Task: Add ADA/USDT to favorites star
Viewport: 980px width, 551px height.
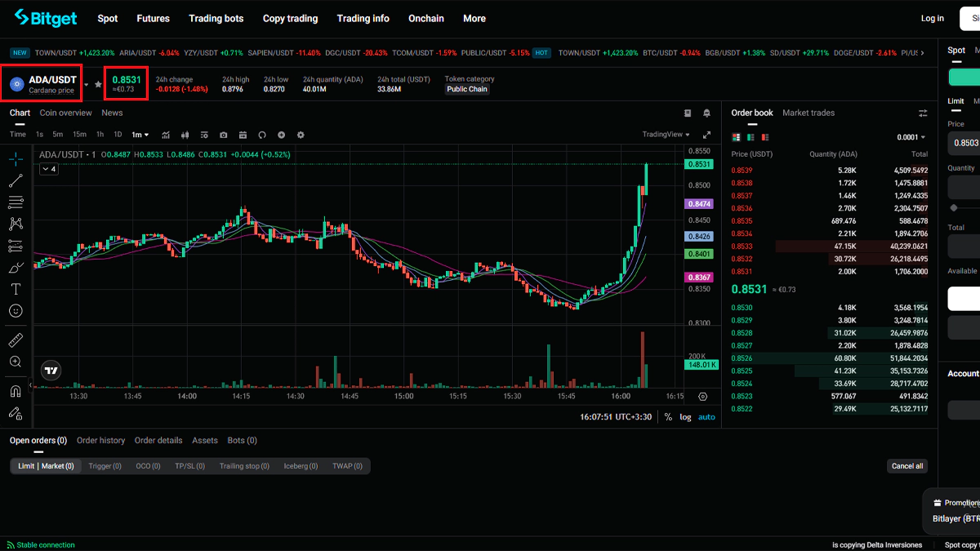Action: point(98,84)
